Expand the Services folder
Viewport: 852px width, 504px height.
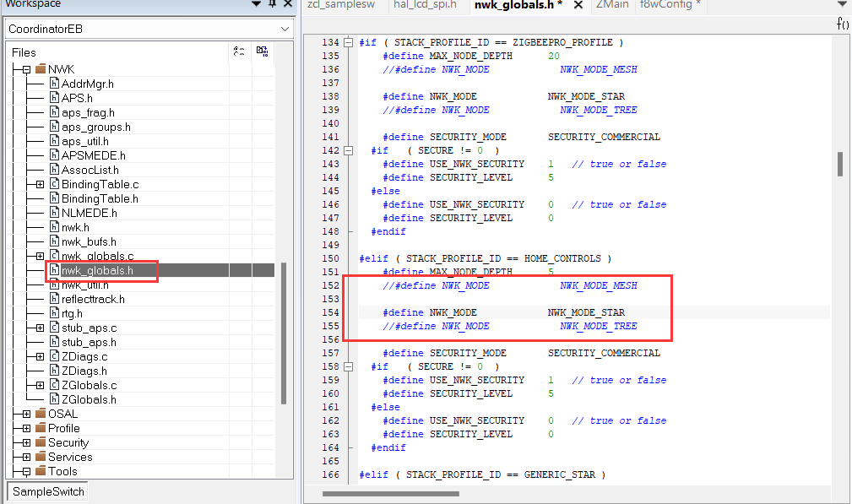click(26, 458)
